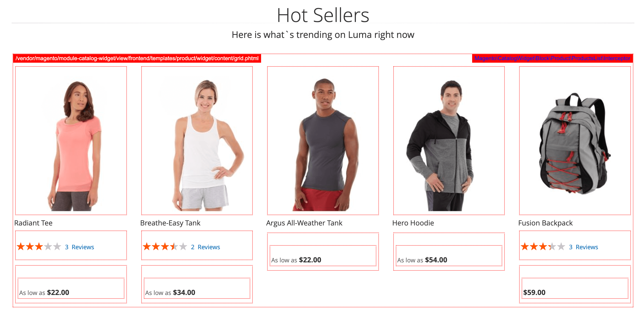Click the ProductsList Interceptor class hint
The image size is (644, 320).
click(552, 58)
